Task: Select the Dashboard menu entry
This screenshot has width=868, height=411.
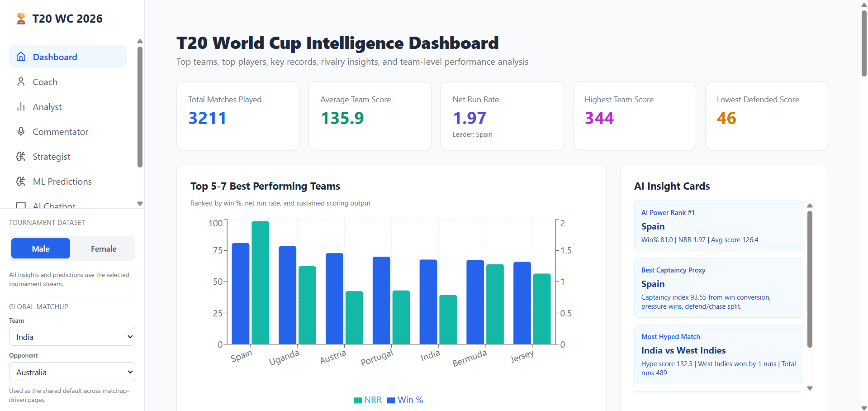Action: pyautogui.click(x=55, y=57)
